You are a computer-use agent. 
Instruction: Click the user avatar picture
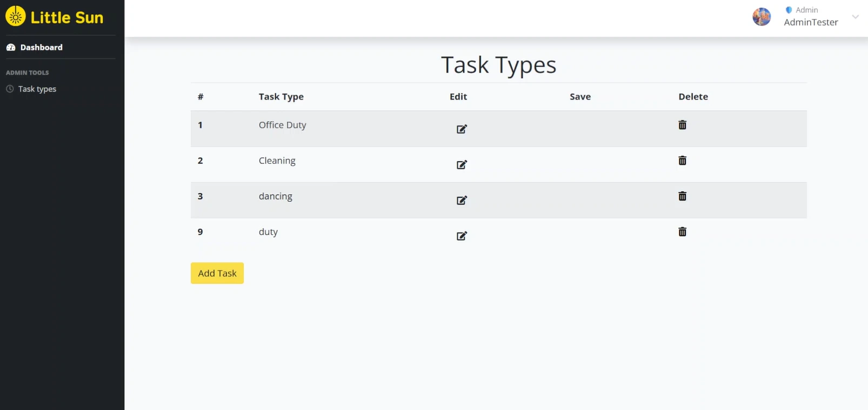tap(762, 17)
